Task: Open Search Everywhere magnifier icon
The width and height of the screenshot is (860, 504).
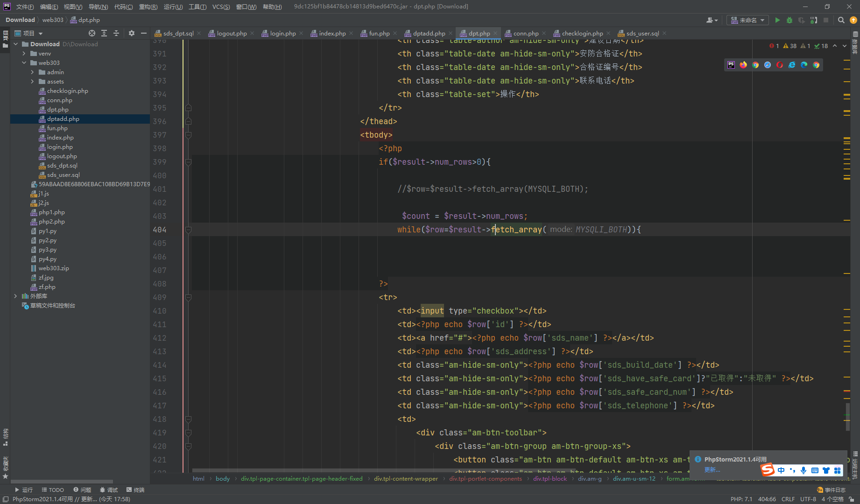Action: coord(841,20)
